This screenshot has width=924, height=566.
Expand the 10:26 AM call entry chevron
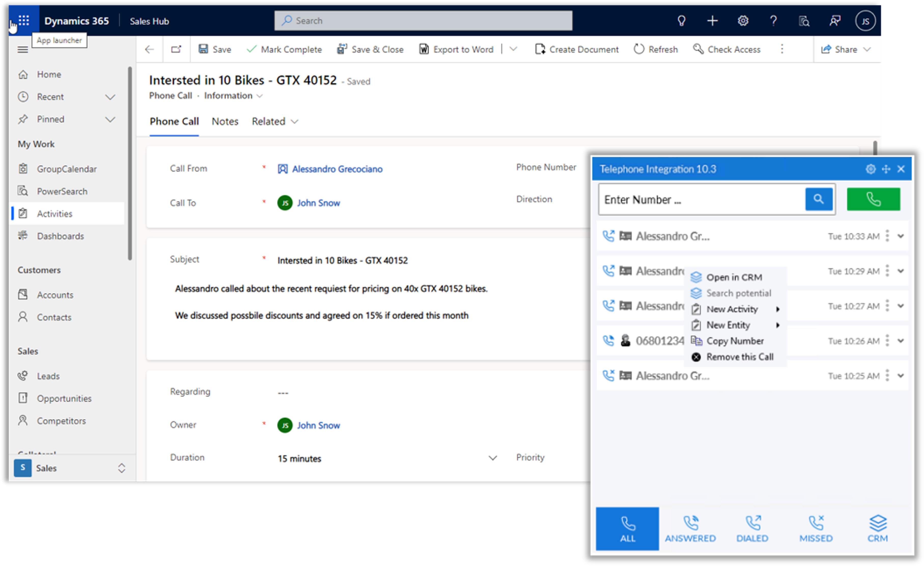tap(900, 340)
